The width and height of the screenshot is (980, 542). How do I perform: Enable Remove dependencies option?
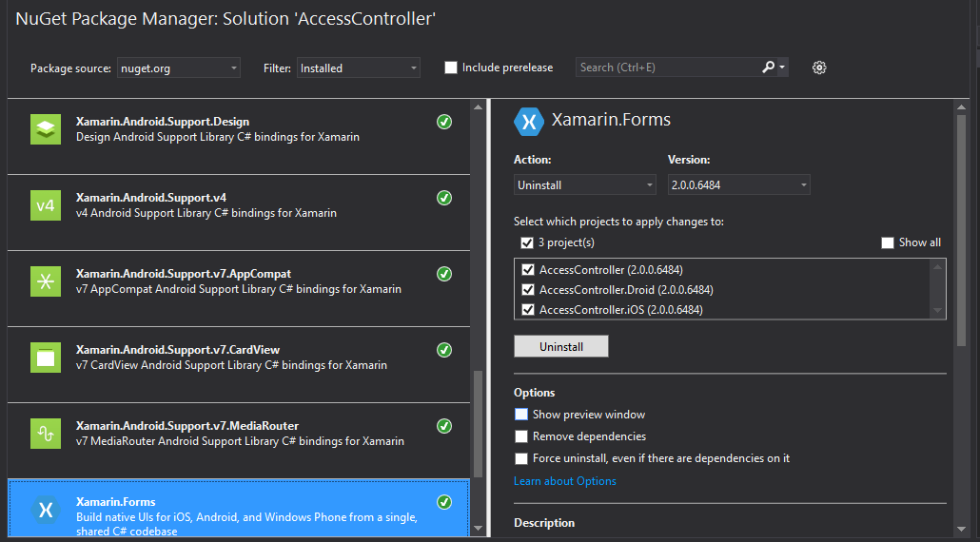coord(521,436)
